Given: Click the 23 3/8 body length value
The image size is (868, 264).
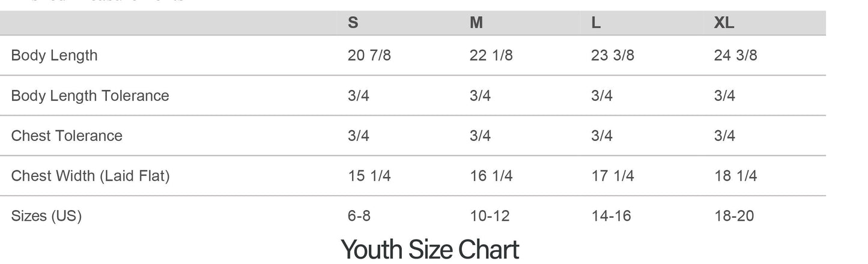Looking at the screenshot, I should [x=613, y=55].
